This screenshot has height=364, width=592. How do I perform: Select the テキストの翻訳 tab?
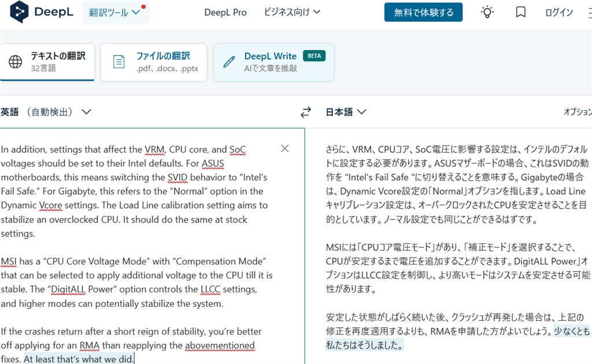[x=47, y=62]
